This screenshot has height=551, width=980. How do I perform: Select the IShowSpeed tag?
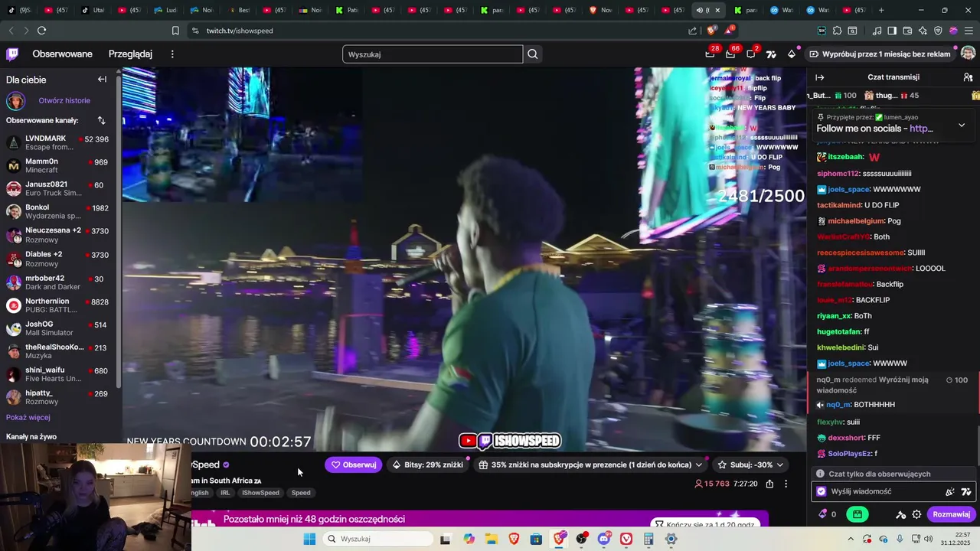point(260,493)
